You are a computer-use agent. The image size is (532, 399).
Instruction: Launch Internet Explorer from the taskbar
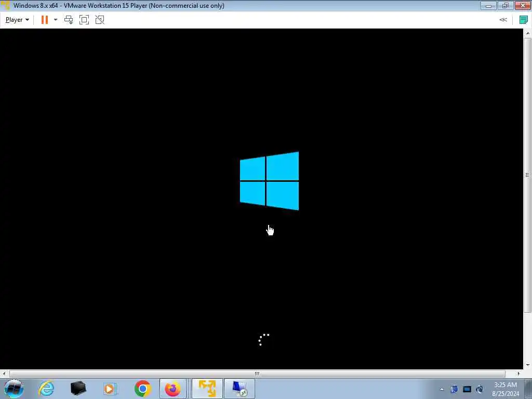[x=46, y=389]
